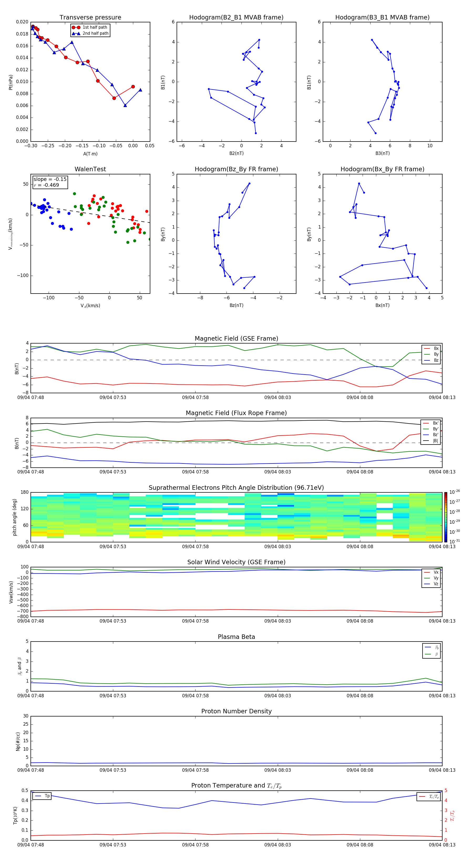Select the Suprathermal Electrons Pitch Angle Distribution title
The image size is (473, 868).
(236, 488)
